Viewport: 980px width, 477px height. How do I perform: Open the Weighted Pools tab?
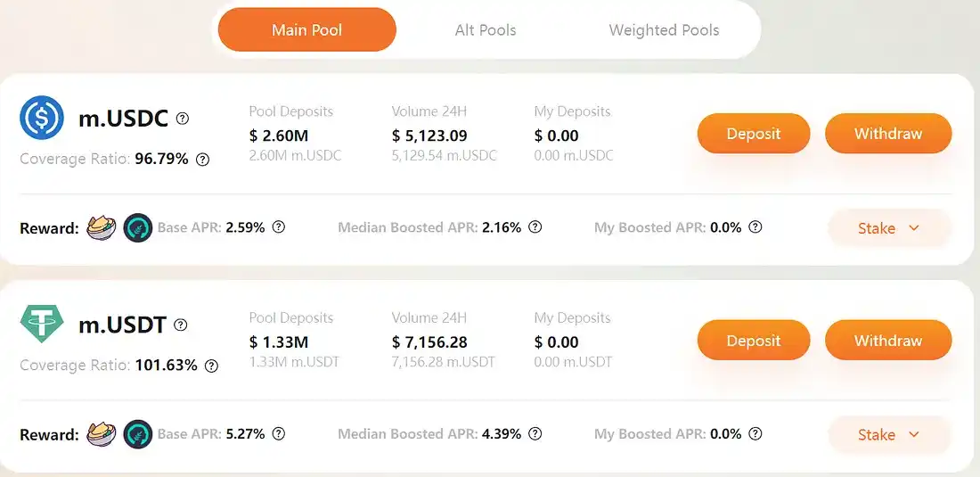(x=664, y=29)
